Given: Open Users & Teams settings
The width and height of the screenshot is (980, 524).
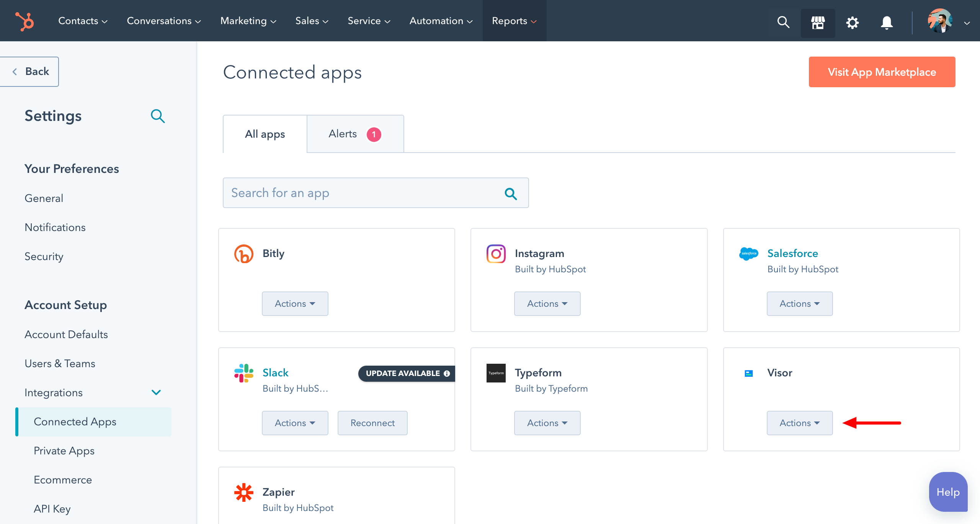Looking at the screenshot, I should click(60, 363).
